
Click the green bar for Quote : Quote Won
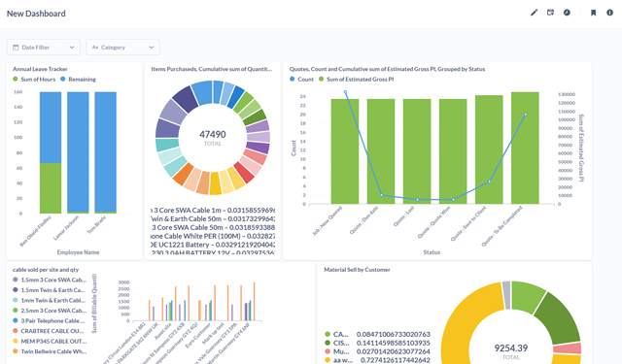(453, 151)
